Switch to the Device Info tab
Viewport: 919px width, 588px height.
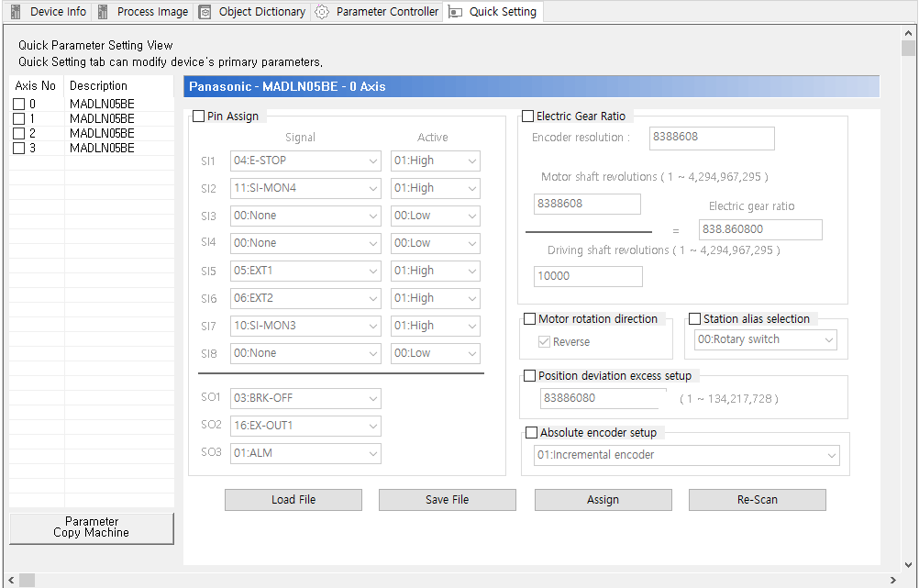point(49,12)
